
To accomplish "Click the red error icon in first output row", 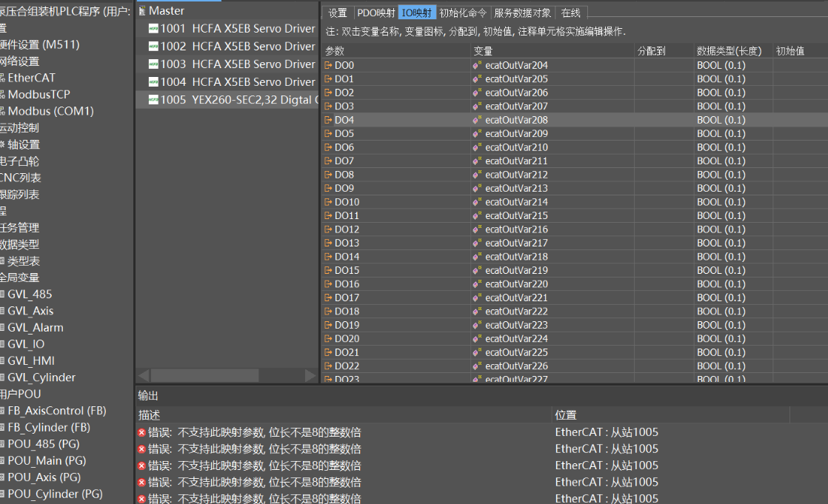I will [x=141, y=432].
